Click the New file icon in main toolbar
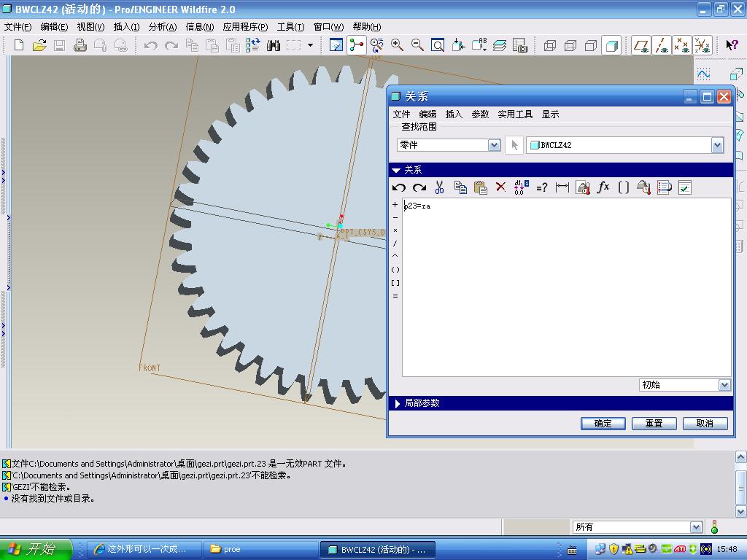The height and width of the screenshot is (560, 747). click(x=19, y=45)
